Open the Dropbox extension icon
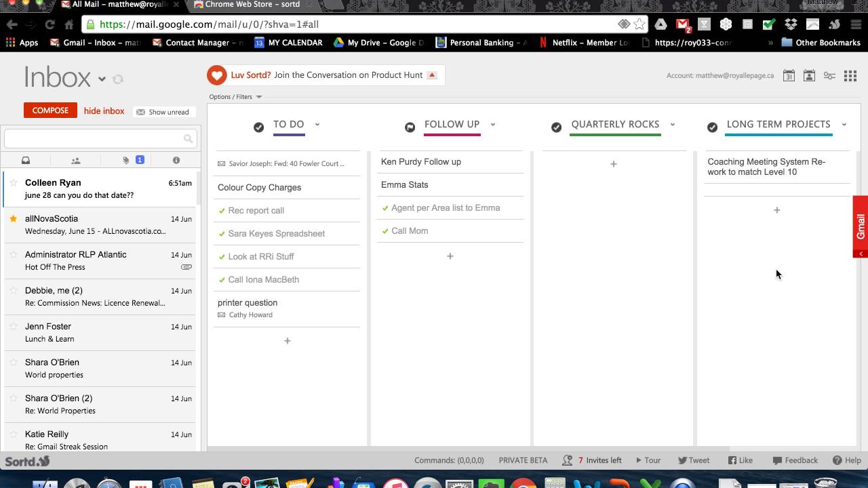The image size is (868, 488). click(x=791, y=24)
